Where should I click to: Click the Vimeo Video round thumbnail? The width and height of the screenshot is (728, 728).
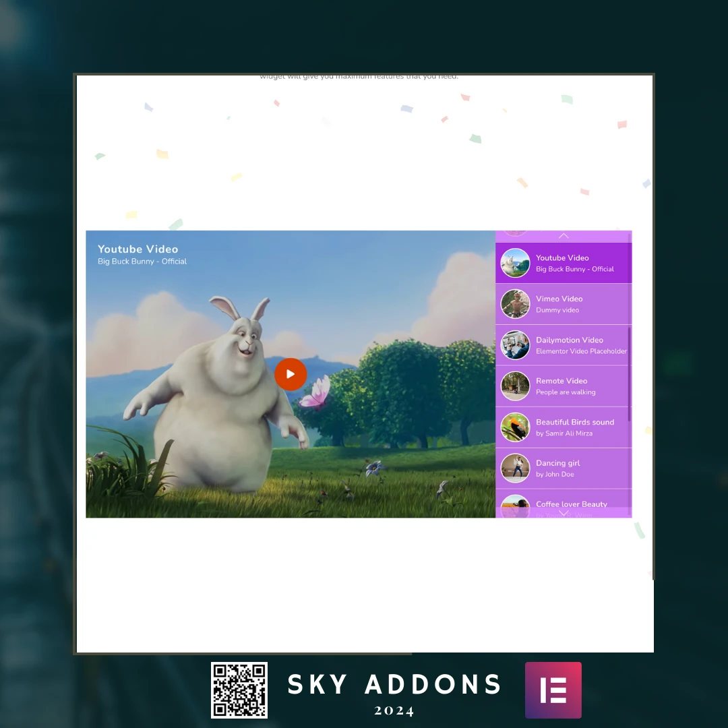click(x=515, y=304)
